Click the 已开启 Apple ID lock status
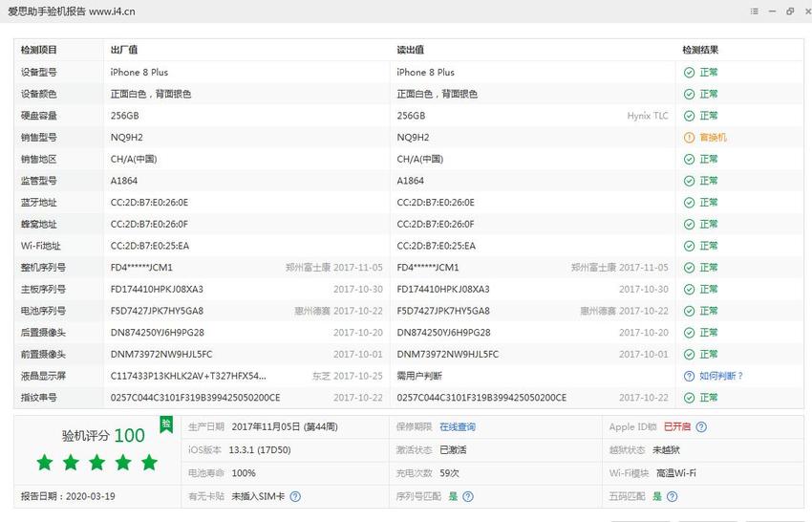The width and height of the screenshot is (812, 522). tap(677, 427)
